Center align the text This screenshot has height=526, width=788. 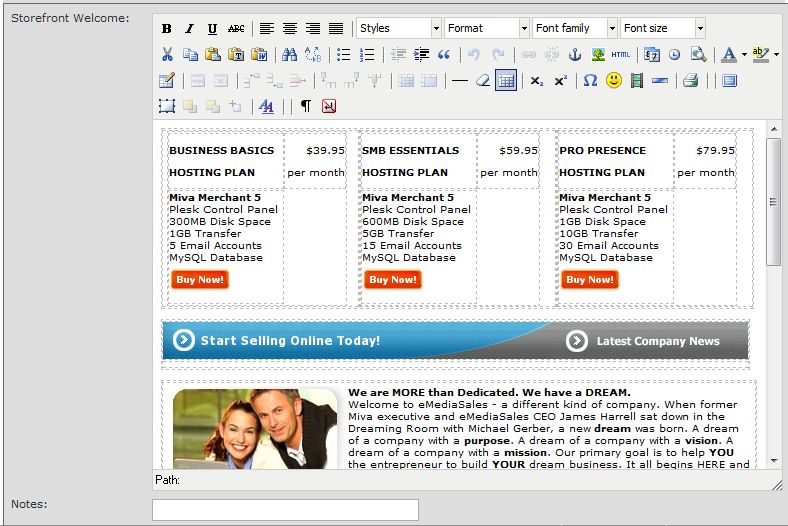290,29
